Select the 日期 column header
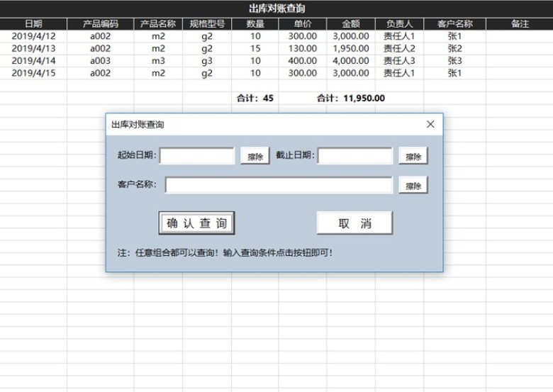This screenshot has height=392, width=553. [x=33, y=24]
